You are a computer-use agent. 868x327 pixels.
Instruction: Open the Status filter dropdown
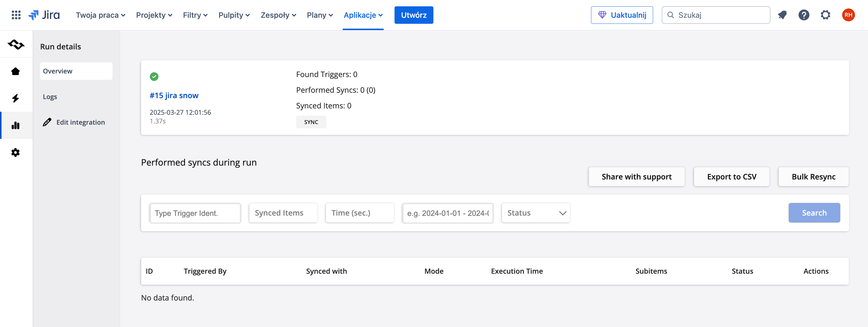[x=536, y=213]
